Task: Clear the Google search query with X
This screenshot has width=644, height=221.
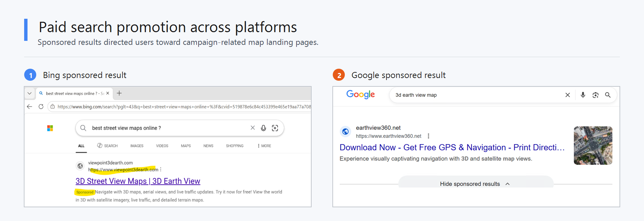Action: point(568,95)
